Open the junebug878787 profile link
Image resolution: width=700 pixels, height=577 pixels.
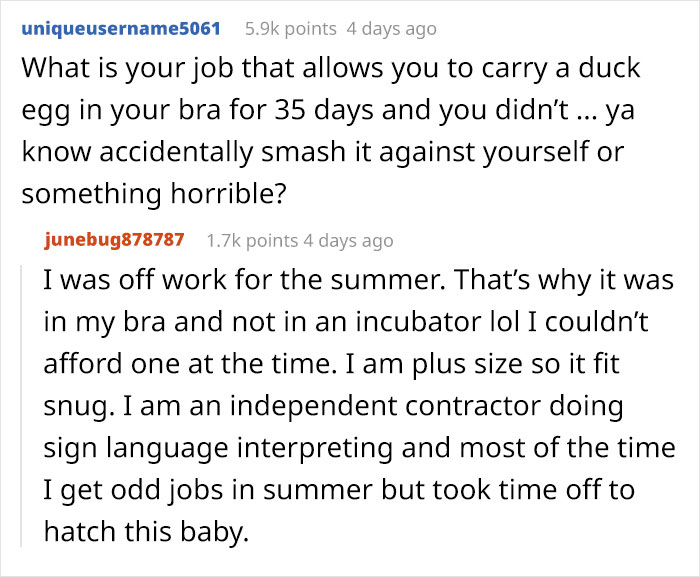[x=114, y=240]
